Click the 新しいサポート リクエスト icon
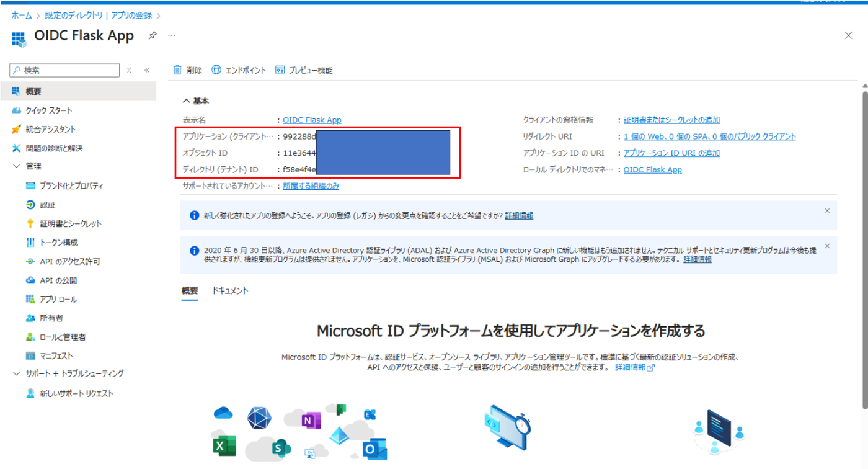Viewport: 868px width, 469px height. pyautogui.click(x=30, y=393)
